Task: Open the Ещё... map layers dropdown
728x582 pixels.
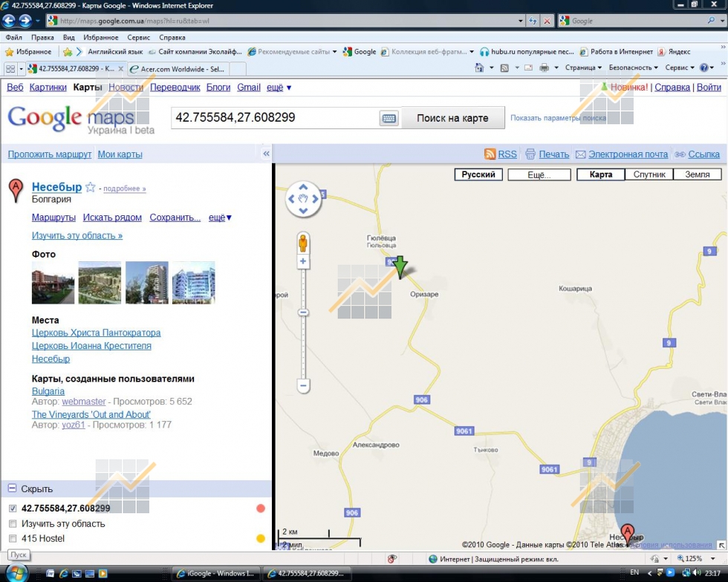Action: [539, 175]
